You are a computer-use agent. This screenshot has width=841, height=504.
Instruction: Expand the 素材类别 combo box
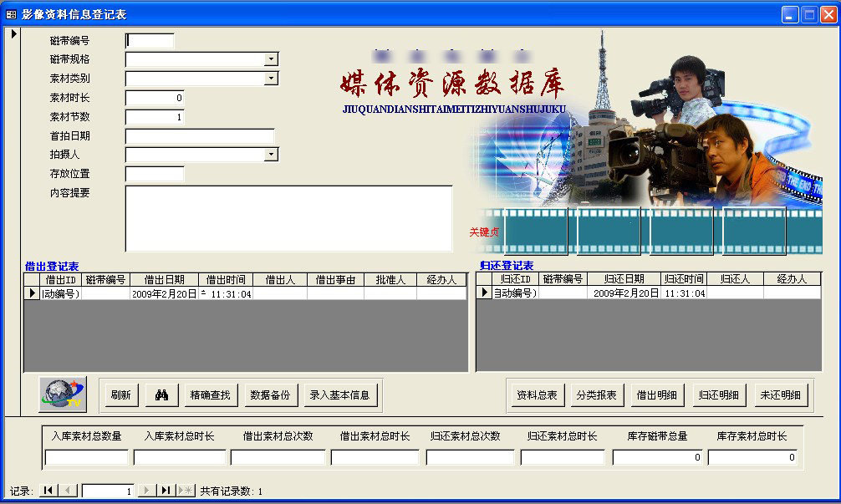point(271,78)
